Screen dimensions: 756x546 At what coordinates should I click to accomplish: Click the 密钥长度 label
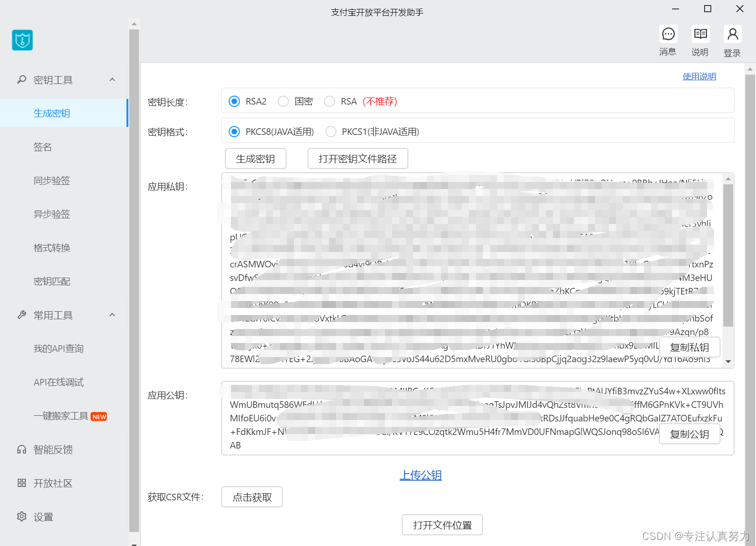pos(168,102)
